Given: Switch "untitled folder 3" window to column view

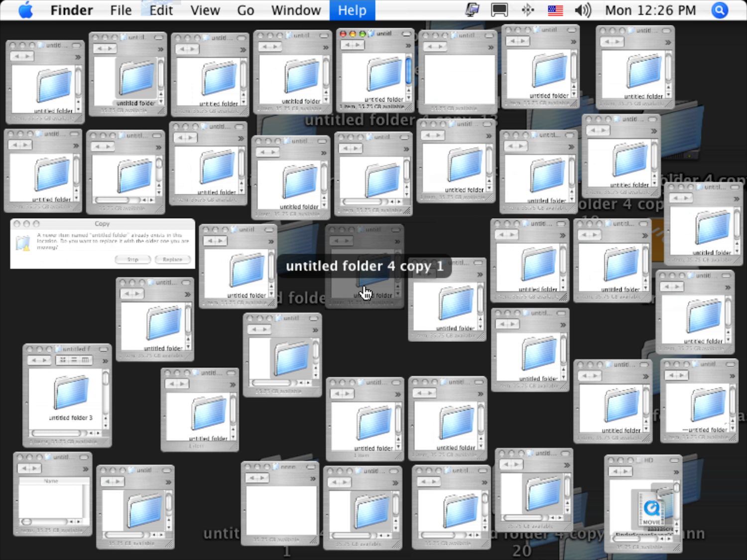Looking at the screenshot, I should tap(85, 360).
